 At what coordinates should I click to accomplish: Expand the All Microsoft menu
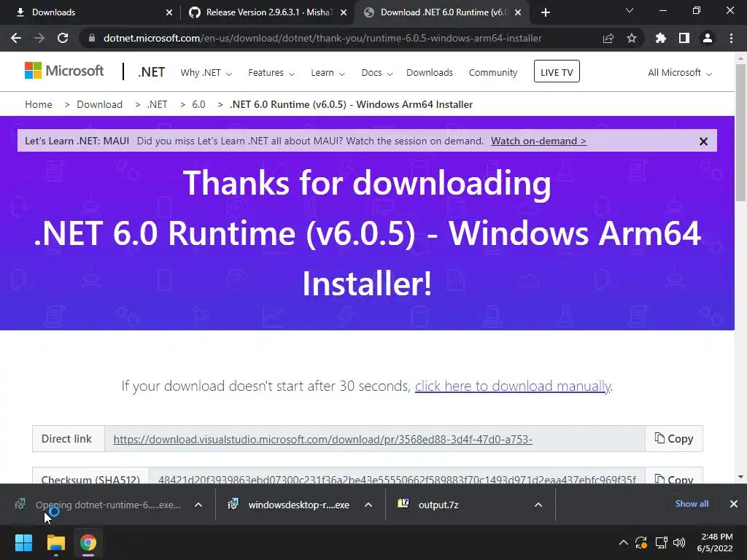680,73
